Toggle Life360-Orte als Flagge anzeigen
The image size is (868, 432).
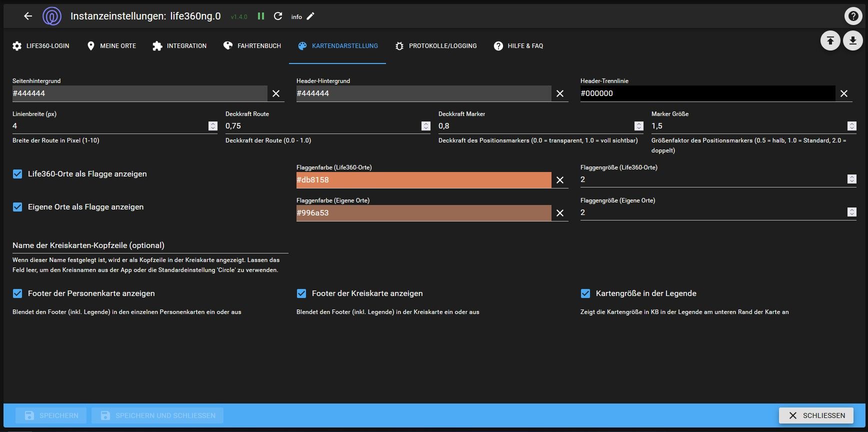17,174
